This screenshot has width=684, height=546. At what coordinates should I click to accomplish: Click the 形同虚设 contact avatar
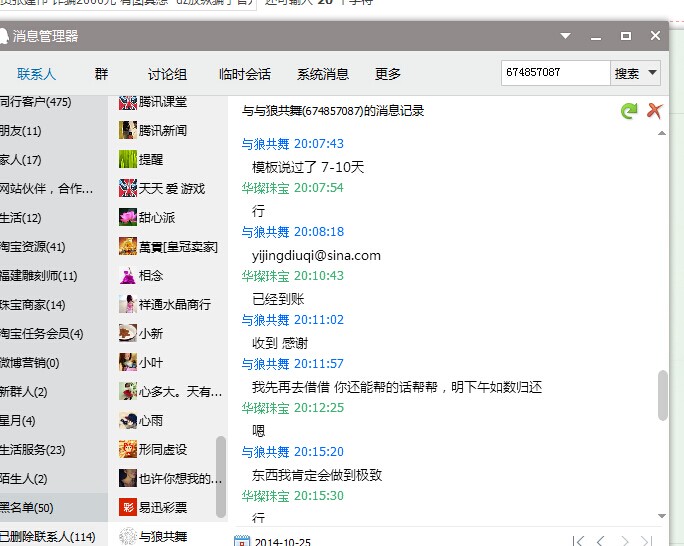click(128, 450)
